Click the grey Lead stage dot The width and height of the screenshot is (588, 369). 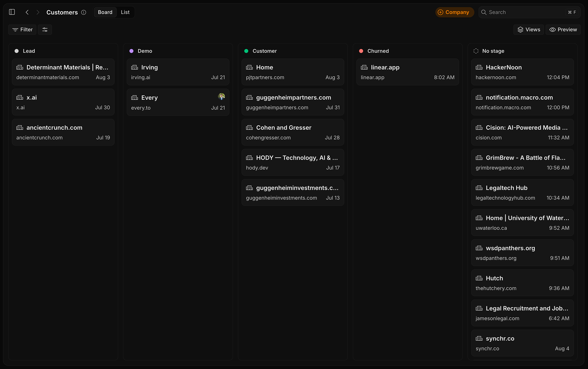(17, 51)
